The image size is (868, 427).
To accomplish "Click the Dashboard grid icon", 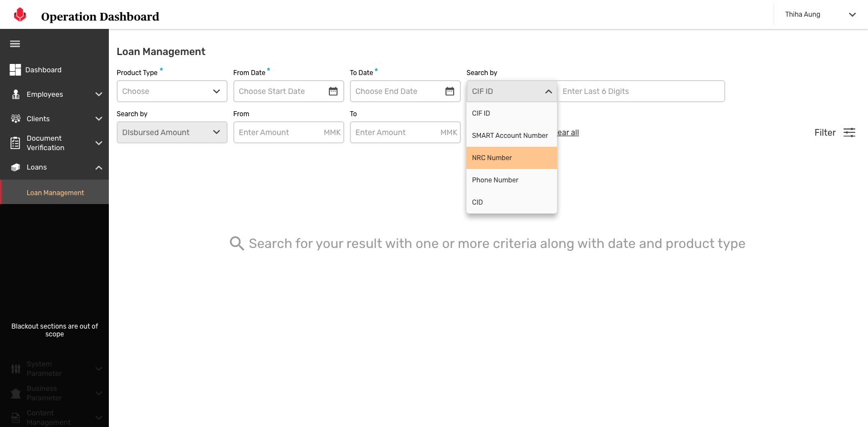I will pos(16,69).
